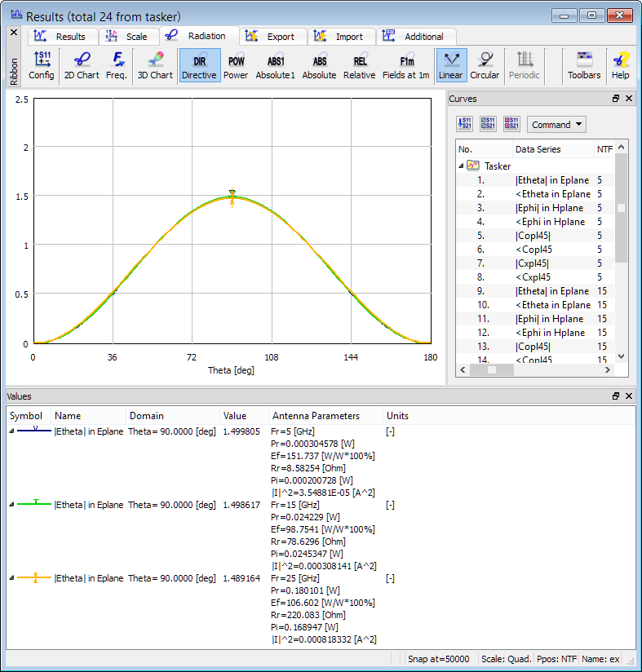
Task: Click the Antenna Parameters column header
Action: point(326,416)
